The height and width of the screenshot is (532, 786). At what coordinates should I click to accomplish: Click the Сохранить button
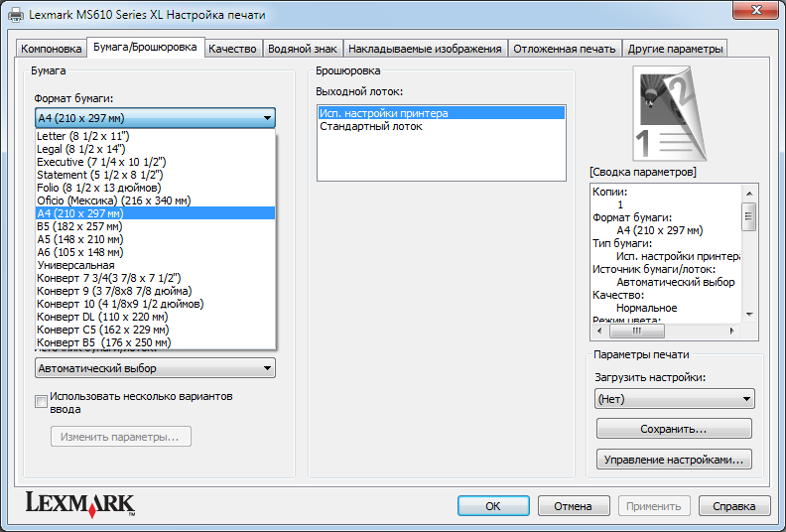point(674,429)
